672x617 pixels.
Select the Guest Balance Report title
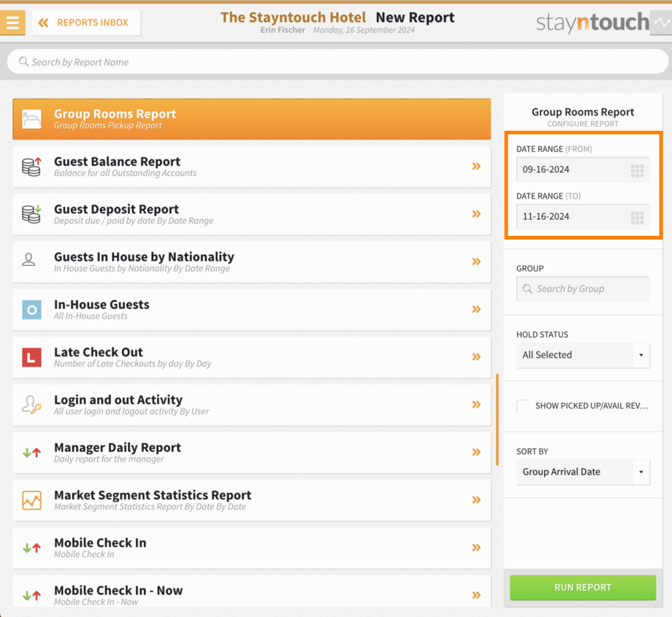(117, 161)
